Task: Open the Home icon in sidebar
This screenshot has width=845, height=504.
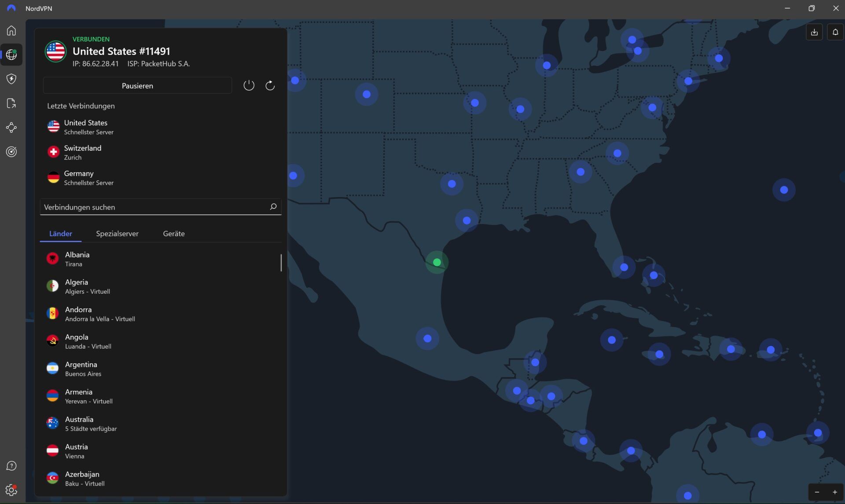Action: tap(11, 30)
